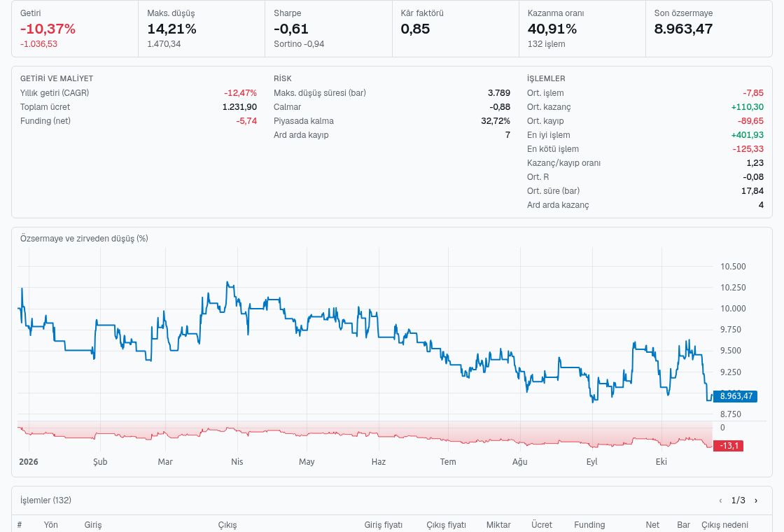Click the 'Giriş fiyatı' column header
The width and height of the screenshot is (784, 532).
click(x=383, y=524)
